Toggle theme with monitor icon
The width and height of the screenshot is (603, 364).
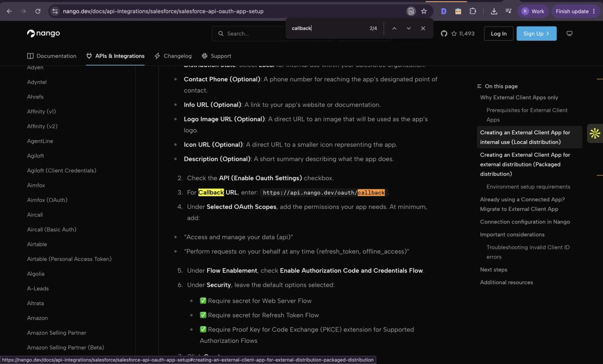point(569,34)
